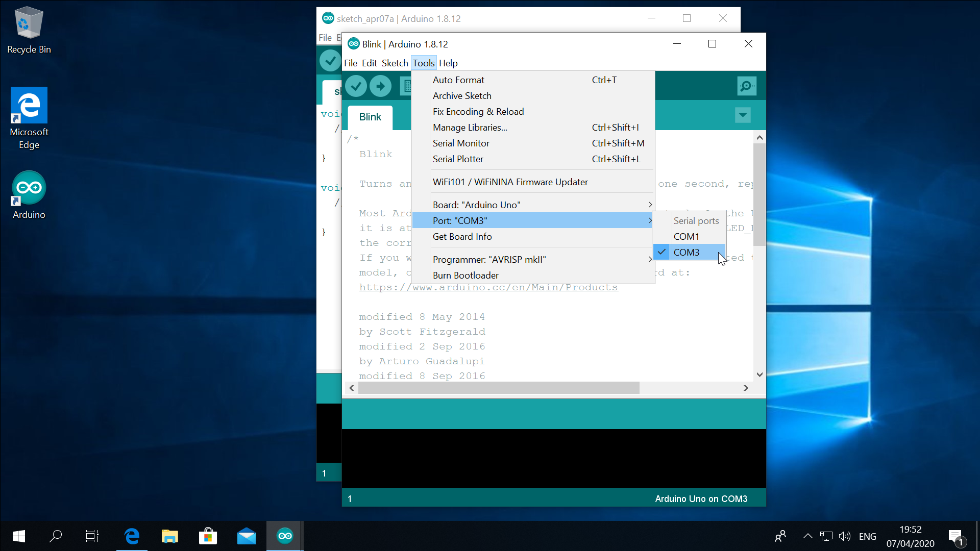Open the tab options dropdown arrow
This screenshot has height=551, width=980.
pos(743,115)
